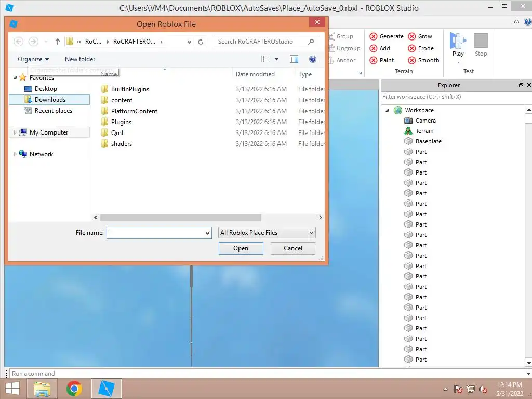Click the Generate terrain icon
This screenshot has width=532, height=399.
373,37
